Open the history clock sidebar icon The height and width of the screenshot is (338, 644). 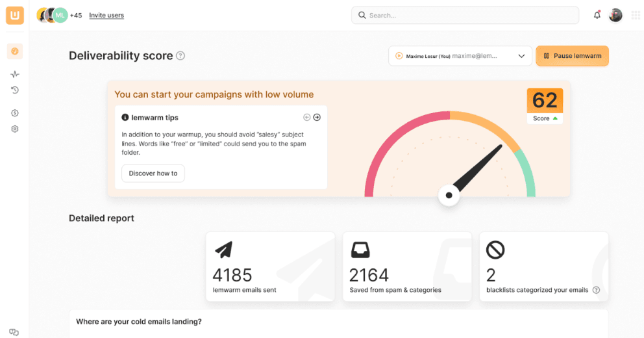[15, 90]
